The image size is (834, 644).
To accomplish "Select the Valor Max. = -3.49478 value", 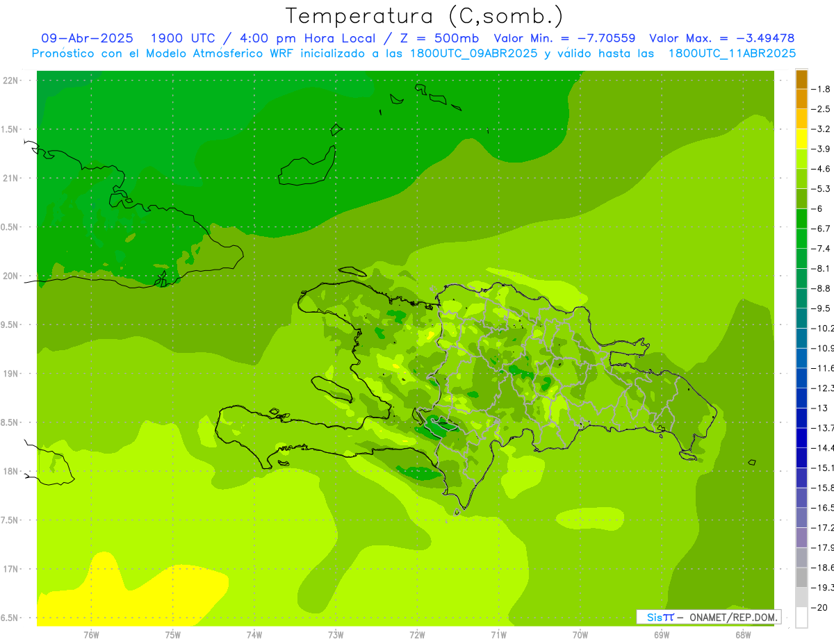I will (722, 38).
